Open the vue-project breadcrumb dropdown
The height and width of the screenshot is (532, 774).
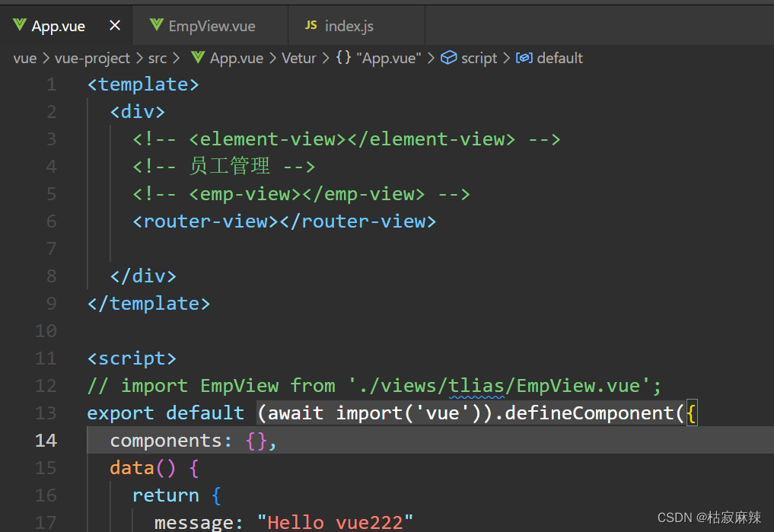[x=93, y=58]
